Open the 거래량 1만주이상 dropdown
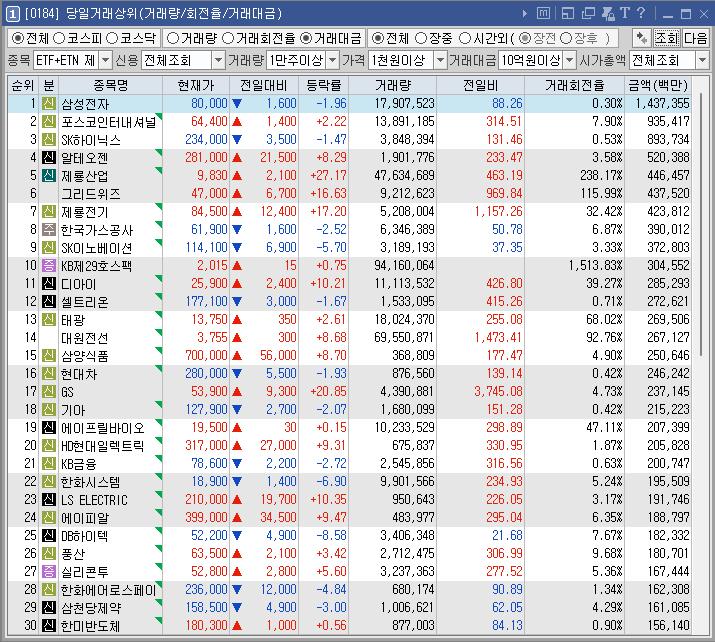Screen dimensions: 715x642 point(333,60)
